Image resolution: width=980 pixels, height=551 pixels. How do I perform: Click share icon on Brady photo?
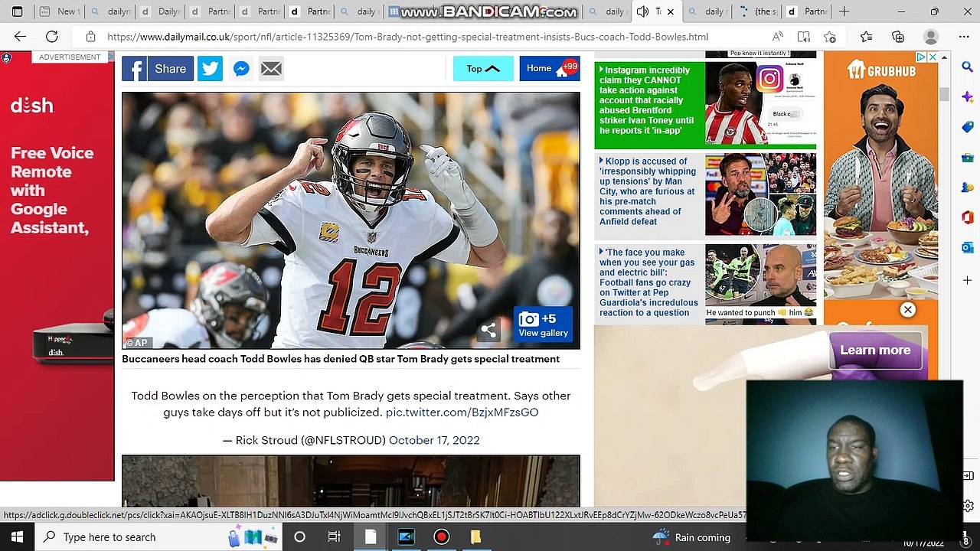click(x=488, y=330)
